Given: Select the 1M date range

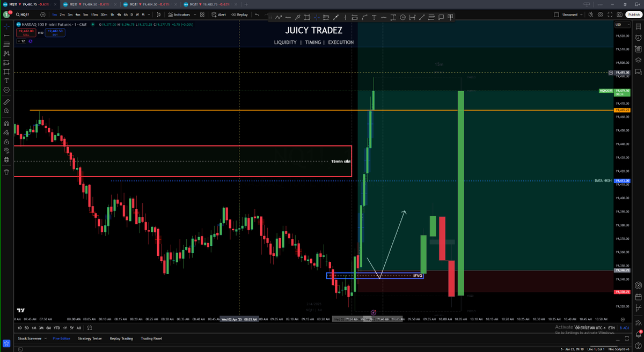Looking at the screenshot, I should click(x=34, y=328).
